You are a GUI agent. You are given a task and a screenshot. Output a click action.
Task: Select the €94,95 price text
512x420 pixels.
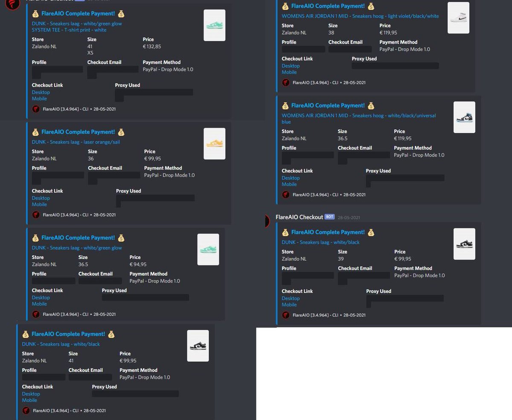point(138,264)
